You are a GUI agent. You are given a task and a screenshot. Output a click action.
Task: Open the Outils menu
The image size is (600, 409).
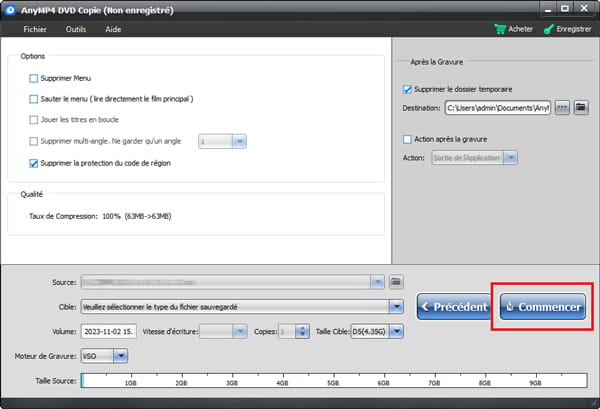point(75,29)
